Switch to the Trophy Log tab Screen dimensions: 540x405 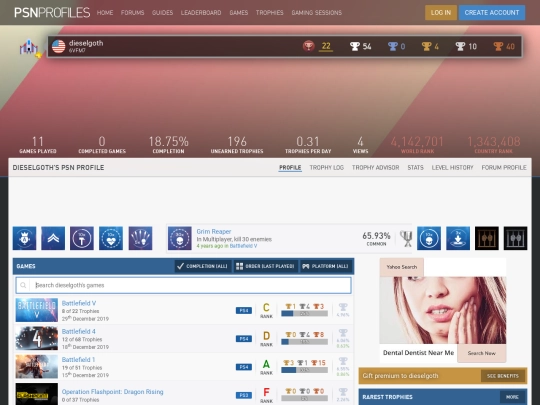pos(327,168)
